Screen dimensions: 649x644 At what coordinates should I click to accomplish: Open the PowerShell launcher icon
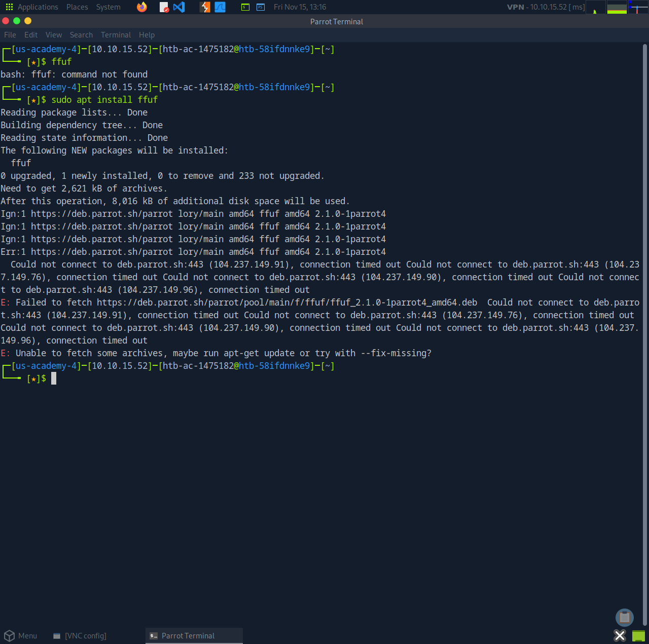[x=261, y=7]
